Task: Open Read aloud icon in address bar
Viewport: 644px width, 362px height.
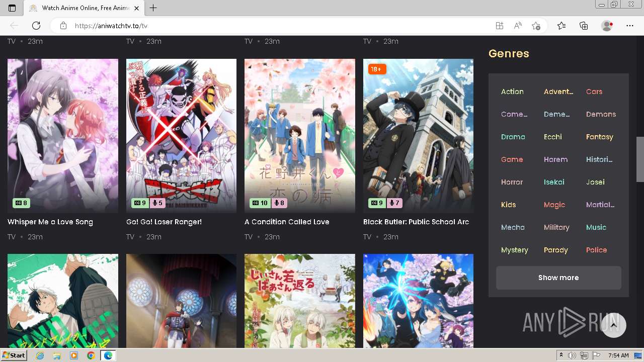Action: click(517, 26)
